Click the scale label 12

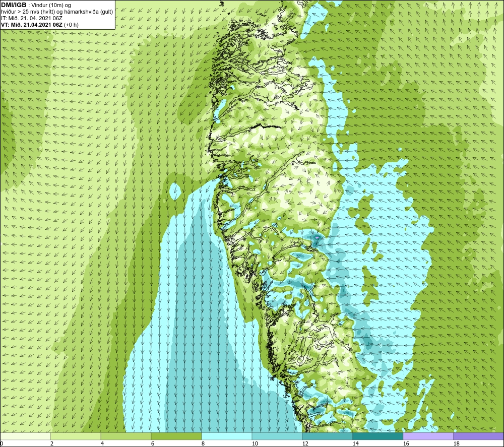click(305, 444)
